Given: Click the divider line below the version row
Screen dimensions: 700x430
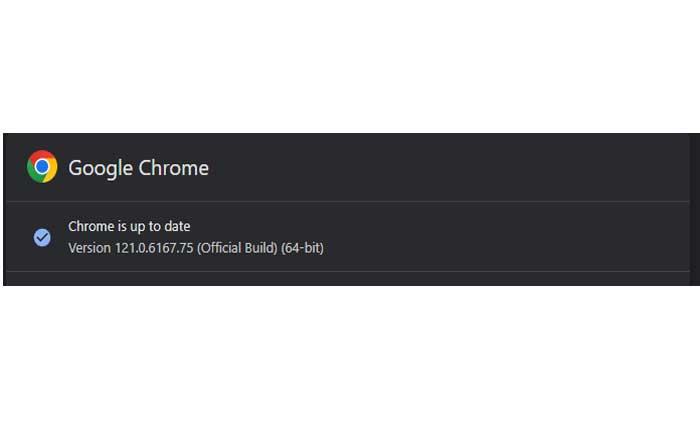Looking at the screenshot, I should pos(350,271).
